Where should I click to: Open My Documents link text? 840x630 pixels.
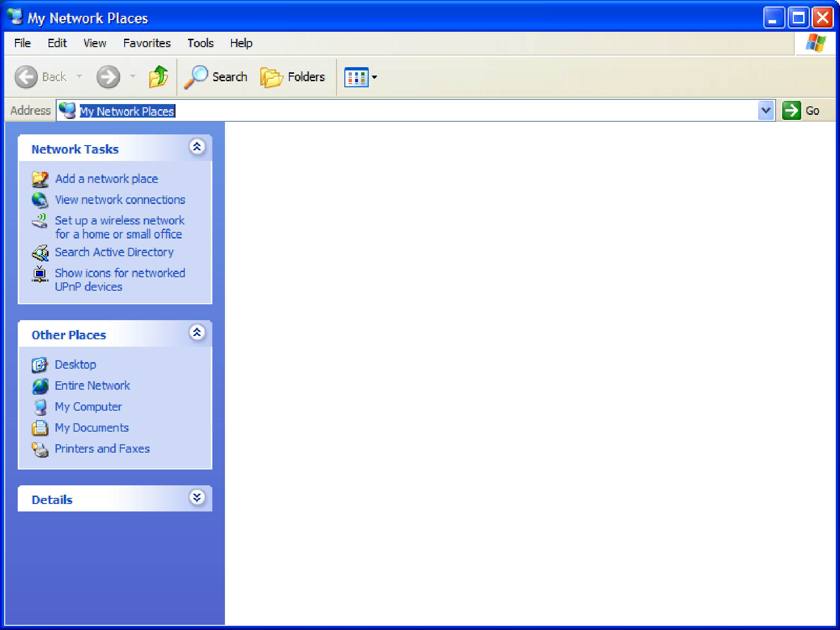click(x=92, y=427)
